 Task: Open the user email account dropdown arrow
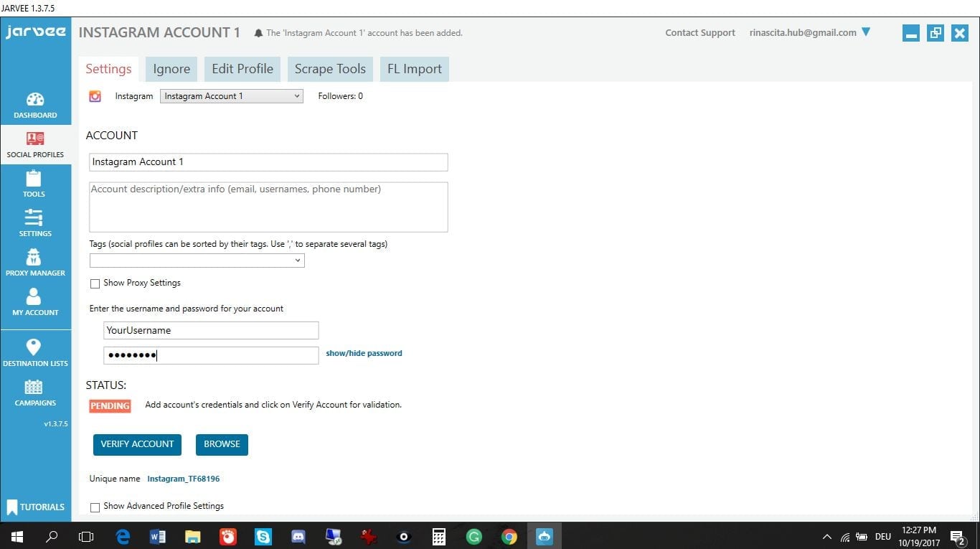(x=866, y=32)
